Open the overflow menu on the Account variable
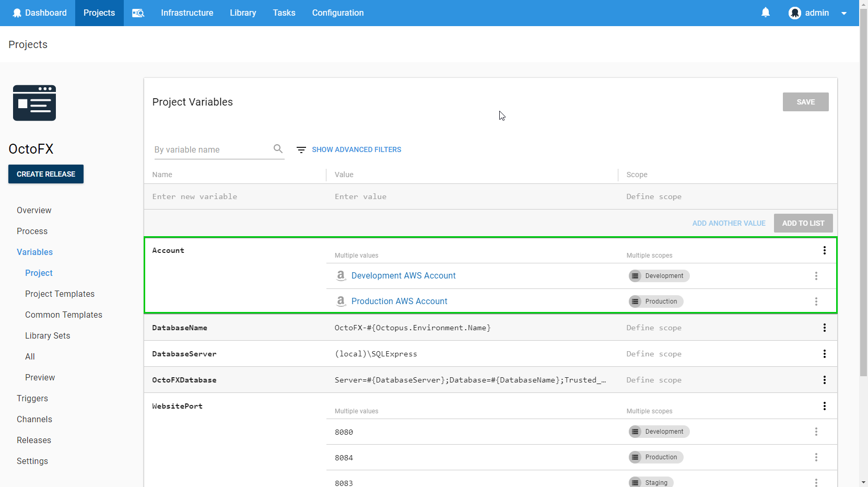 coord(825,250)
